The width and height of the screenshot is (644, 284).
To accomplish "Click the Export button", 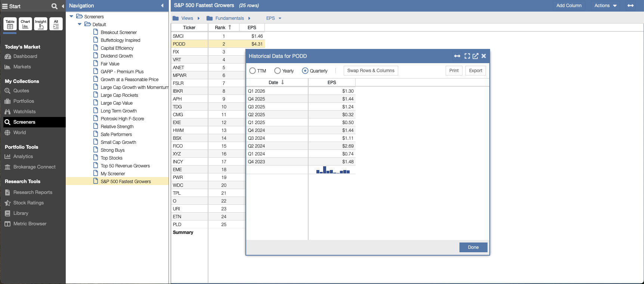I will tap(476, 71).
